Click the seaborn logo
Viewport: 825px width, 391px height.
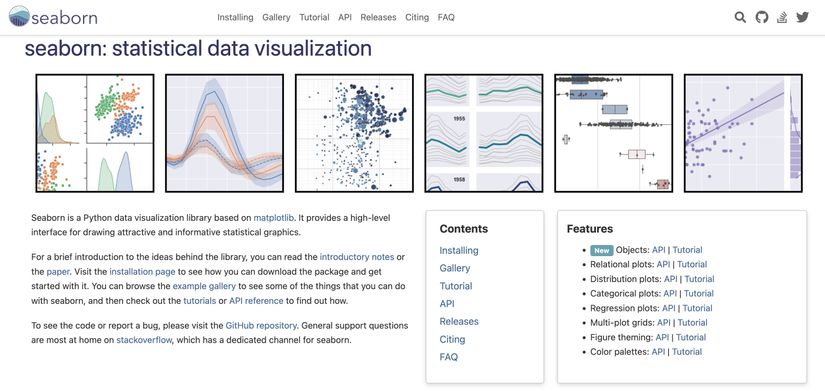[x=53, y=17]
